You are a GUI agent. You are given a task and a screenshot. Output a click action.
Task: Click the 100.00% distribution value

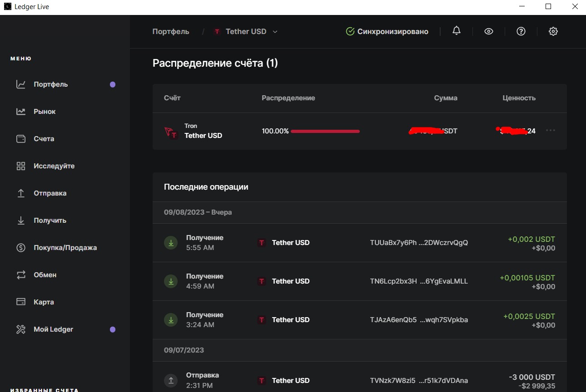coord(275,131)
